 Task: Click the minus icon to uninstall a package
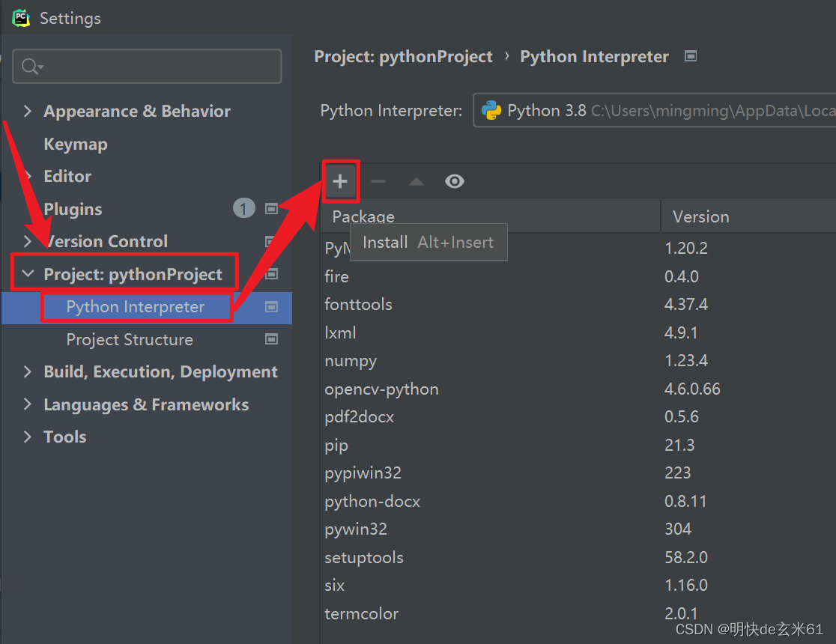click(x=378, y=180)
